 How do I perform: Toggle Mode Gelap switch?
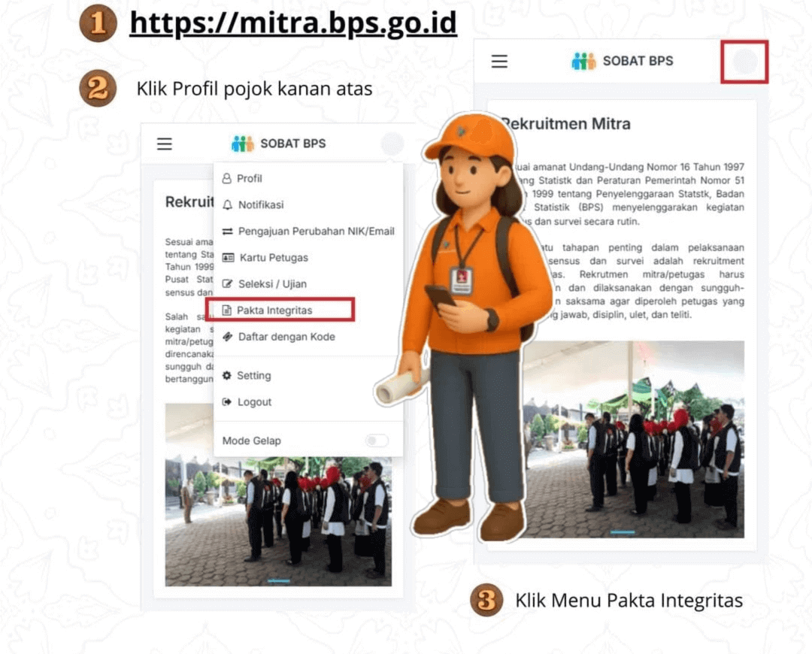pyautogui.click(x=377, y=441)
